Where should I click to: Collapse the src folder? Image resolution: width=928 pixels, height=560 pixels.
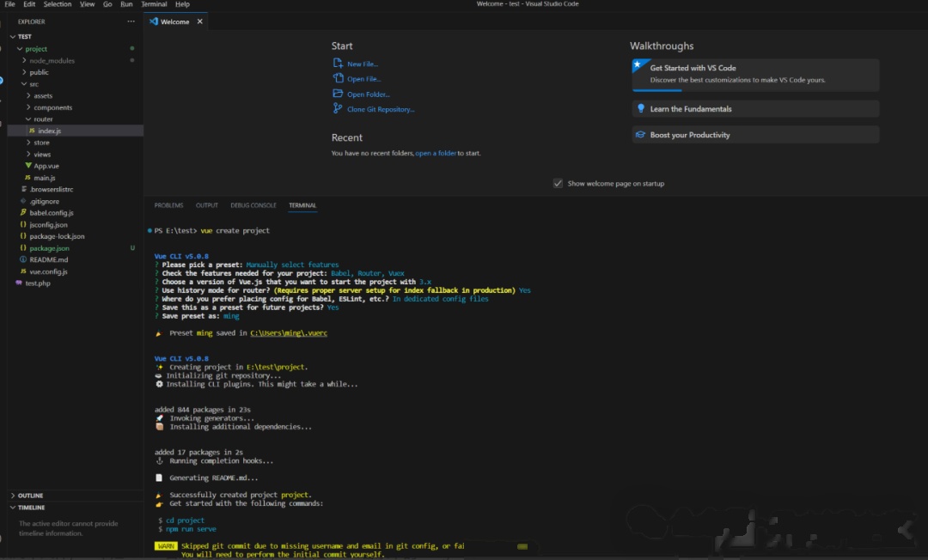click(24, 84)
